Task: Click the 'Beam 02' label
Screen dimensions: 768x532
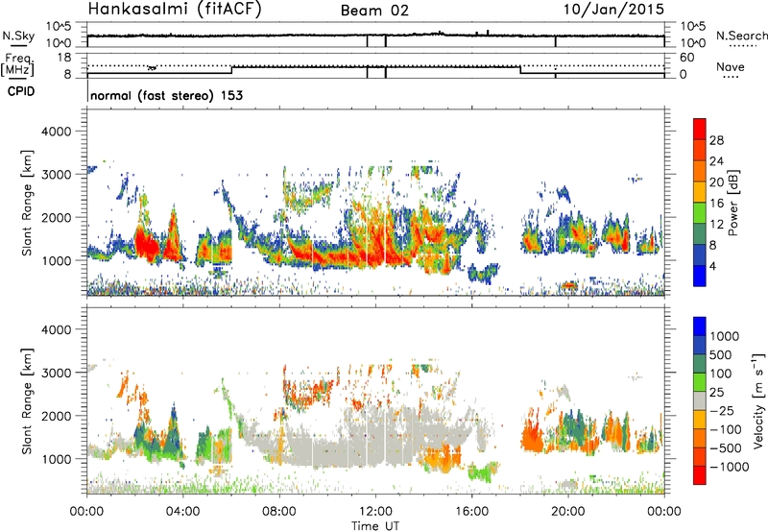Action: [374, 11]
